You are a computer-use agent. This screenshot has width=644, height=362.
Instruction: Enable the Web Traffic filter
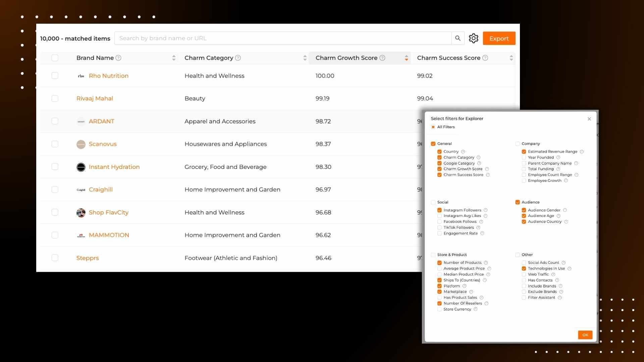click(524, 275)
